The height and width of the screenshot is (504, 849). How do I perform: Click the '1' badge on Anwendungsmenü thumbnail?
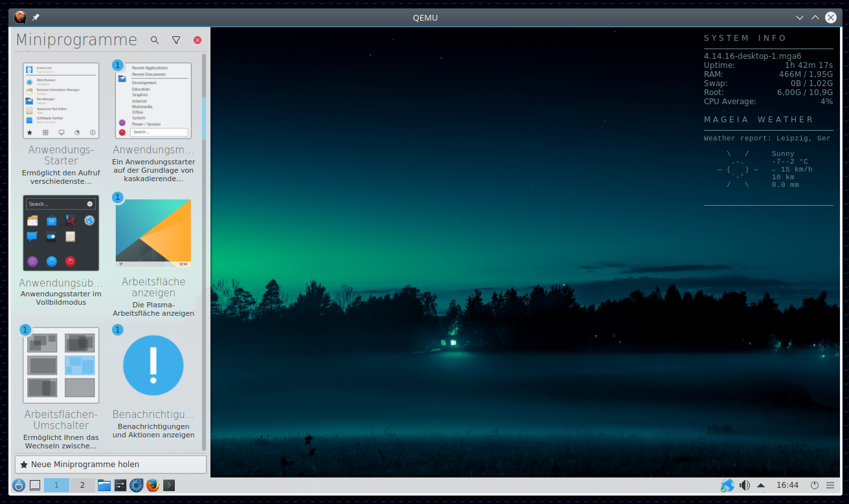[x=117, y=65]
